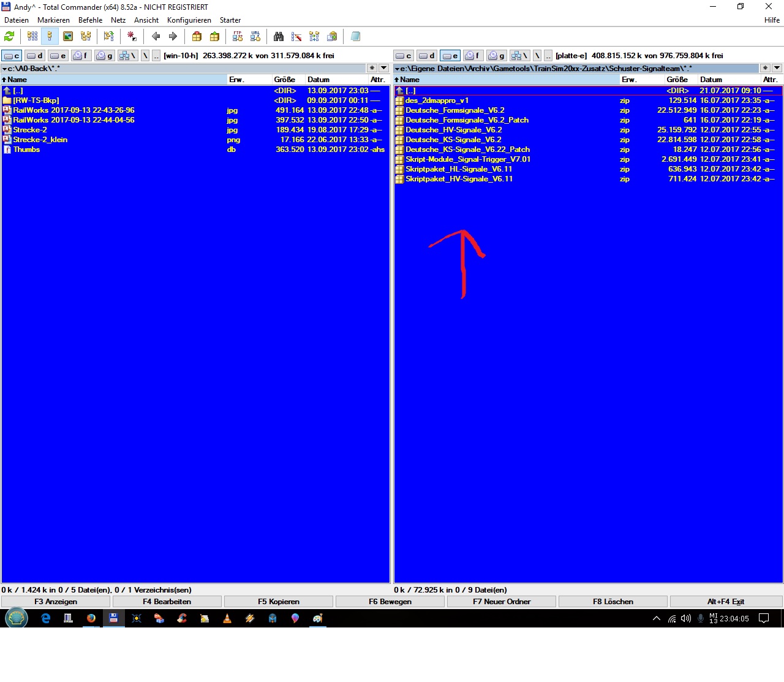This screenshot has height=682, width=784.
Task: Open multi-rename tool icon
Action: (x=296, y=37)
